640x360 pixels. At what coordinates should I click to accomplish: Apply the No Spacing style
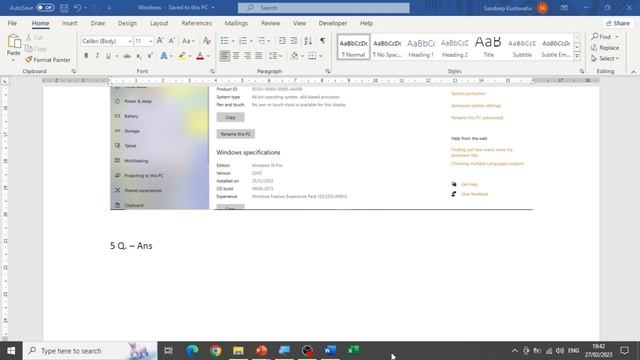[387, 47]
